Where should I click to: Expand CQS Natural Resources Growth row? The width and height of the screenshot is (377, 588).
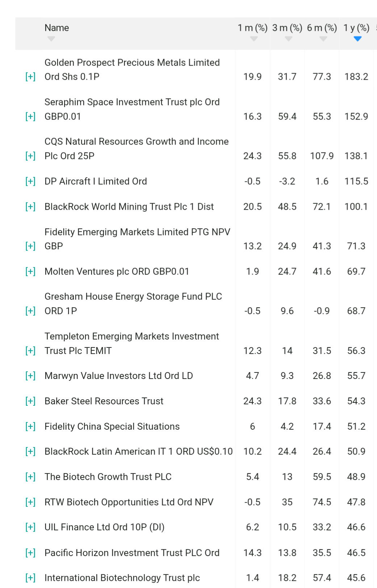pyautogui.click(x=30, y=156)
